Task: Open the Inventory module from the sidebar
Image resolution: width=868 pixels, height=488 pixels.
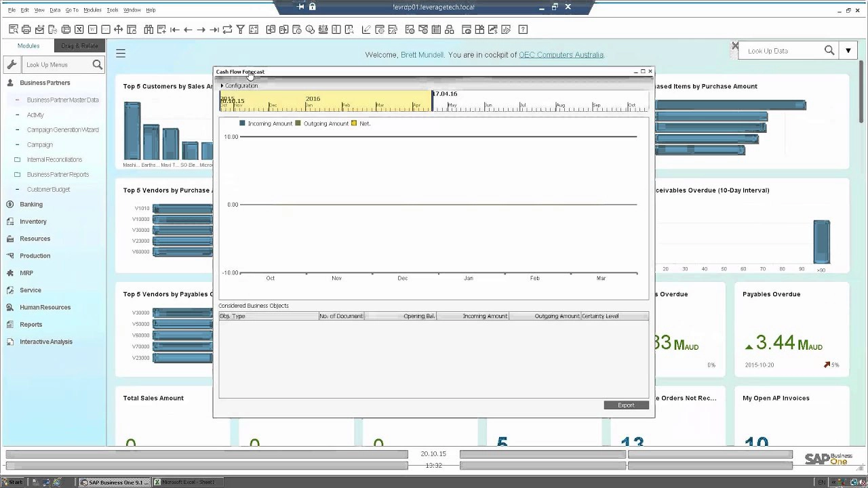Action: click(x=10, y=221)
